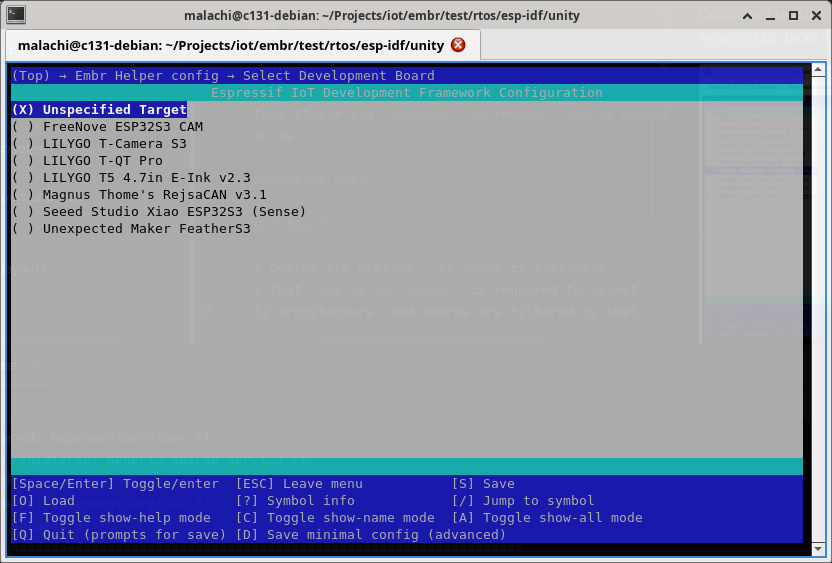Screen dimensions: 832x563
Task: Click the scrollbar up arrow
Action: [x=818, y=70]
